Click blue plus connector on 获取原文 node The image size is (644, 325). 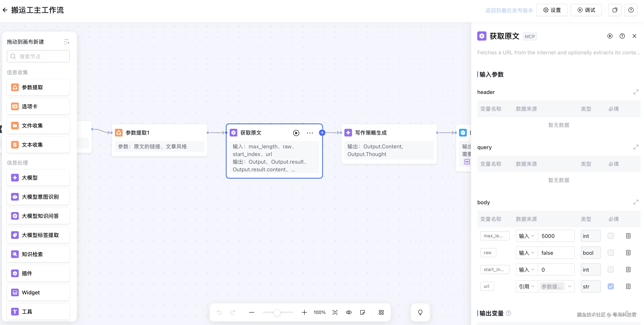pos(322,133)
